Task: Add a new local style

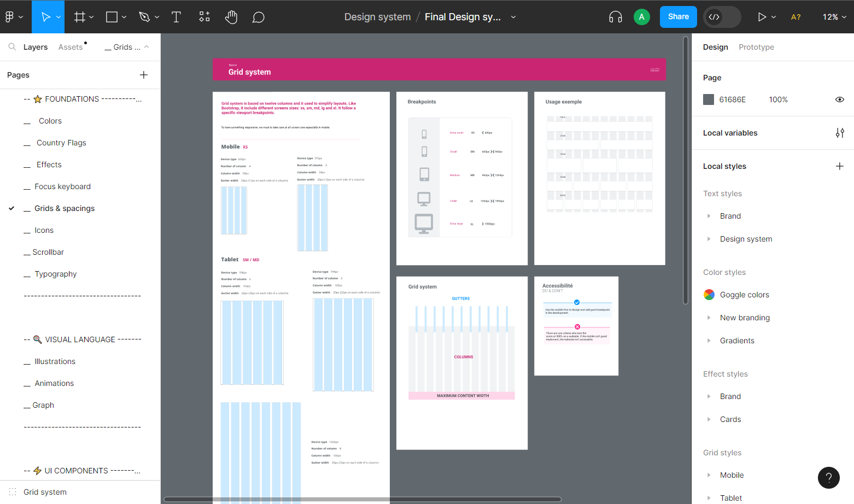Action: click(x=840, y=166)
